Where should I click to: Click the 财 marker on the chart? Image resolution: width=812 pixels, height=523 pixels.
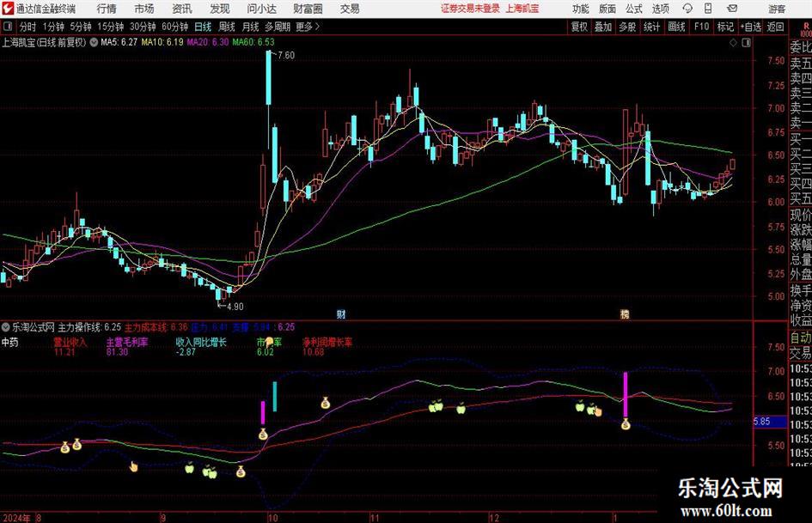coord(341,314)
